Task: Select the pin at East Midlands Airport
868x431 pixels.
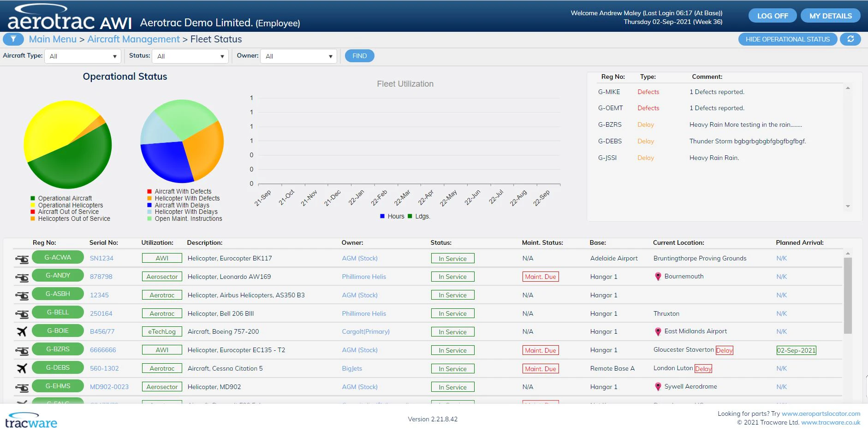Action: point(659,331)
